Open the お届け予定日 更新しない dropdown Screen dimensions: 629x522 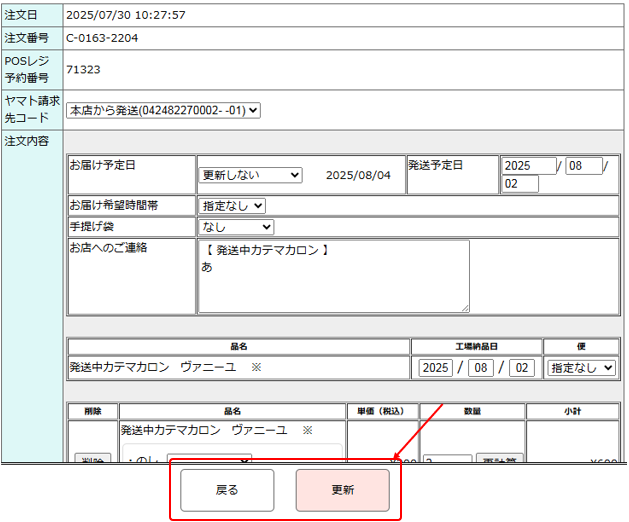point(250,175)
